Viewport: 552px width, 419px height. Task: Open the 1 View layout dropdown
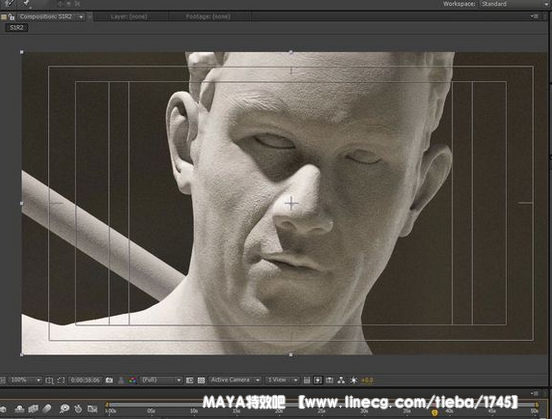(282, 380)
